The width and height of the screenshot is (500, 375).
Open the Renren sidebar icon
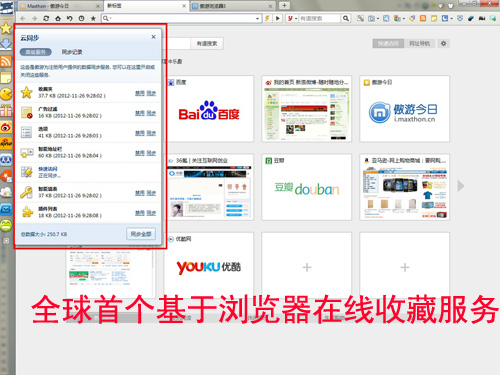[6, 160]
